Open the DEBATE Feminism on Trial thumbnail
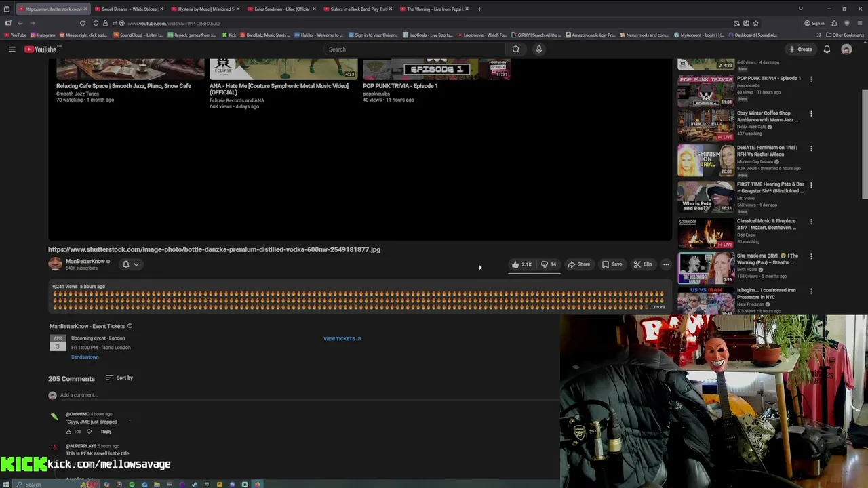The height and width of the screenshot is (488, 868). [x=706, y=161]
